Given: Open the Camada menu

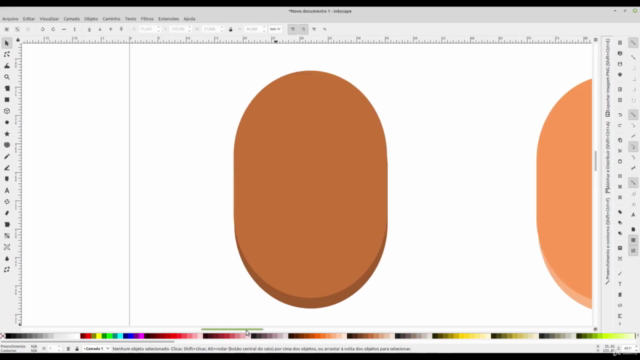Looking at the screenshot, I should pos(71,19).
